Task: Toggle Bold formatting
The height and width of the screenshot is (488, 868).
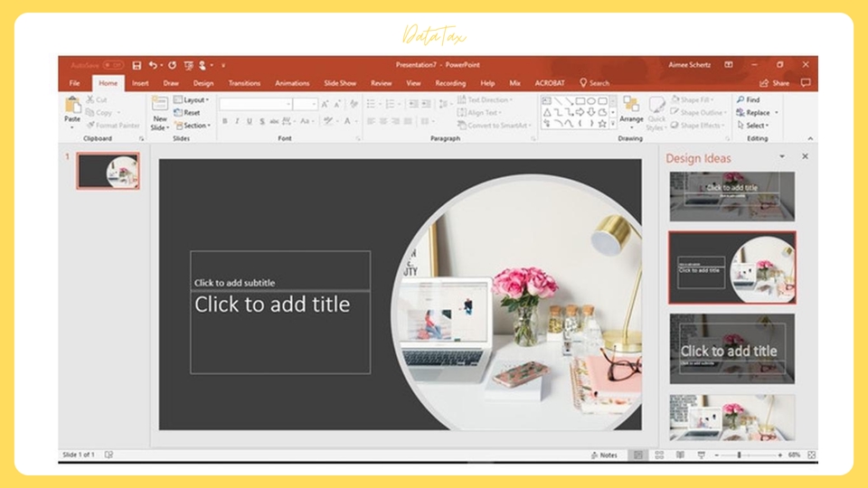Action: click(225, 121)
